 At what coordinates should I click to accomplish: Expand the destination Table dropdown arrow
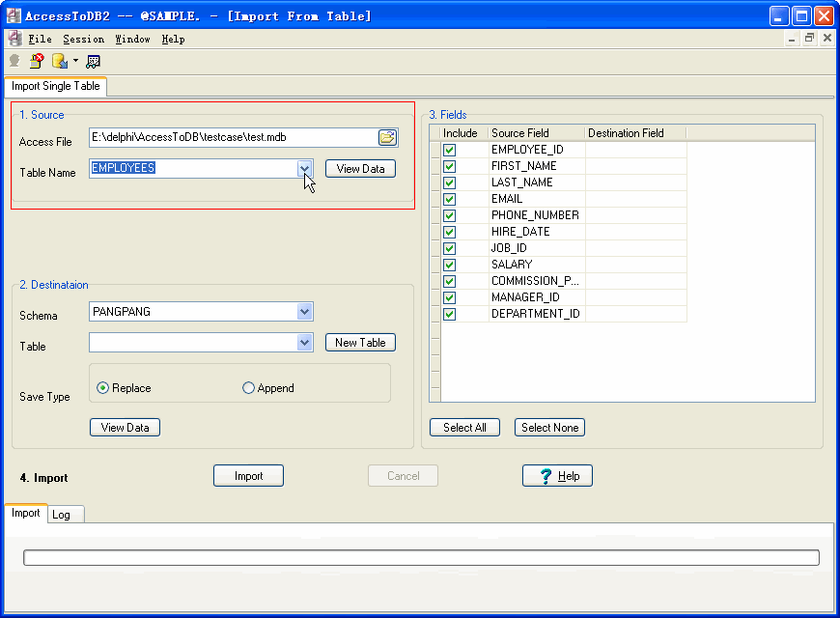click(304, 343)
